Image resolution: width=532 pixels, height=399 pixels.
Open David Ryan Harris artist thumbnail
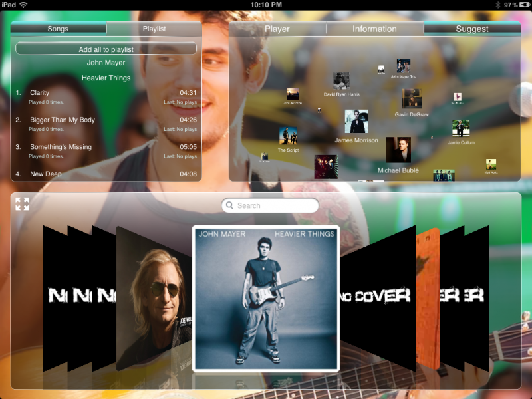coord(342,80)
